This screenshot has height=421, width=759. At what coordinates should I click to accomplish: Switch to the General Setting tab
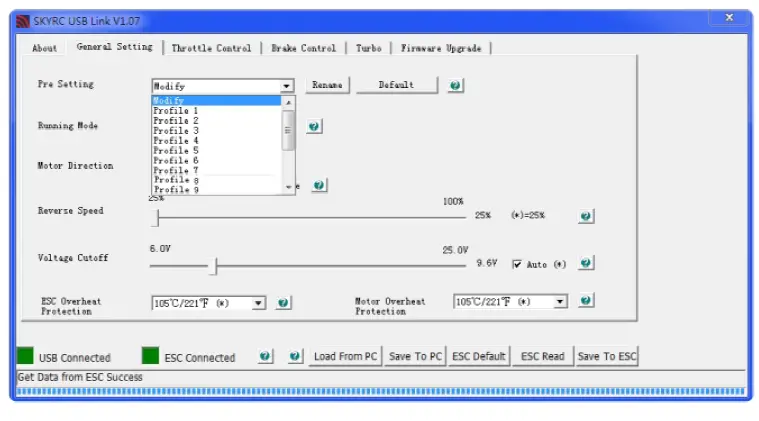[x=115, y=47]
